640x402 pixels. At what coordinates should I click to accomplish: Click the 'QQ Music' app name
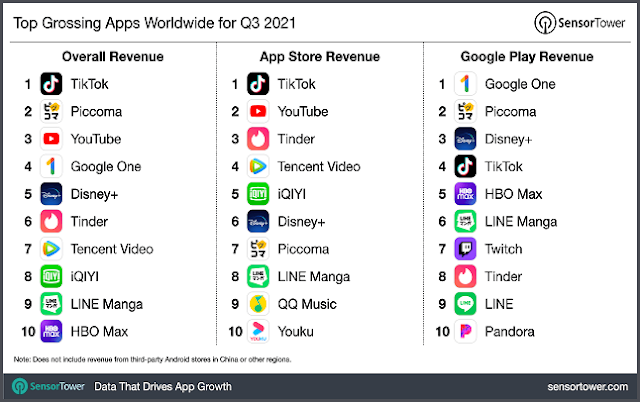point(307,304)
